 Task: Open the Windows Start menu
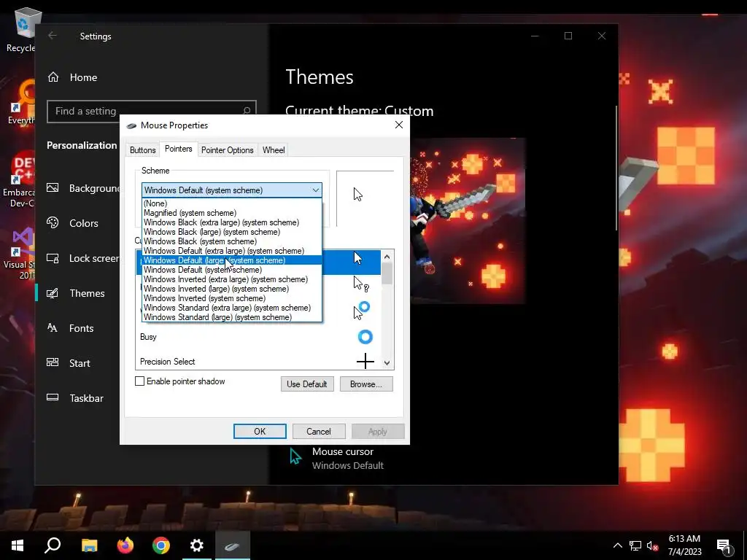click(18, 545)
